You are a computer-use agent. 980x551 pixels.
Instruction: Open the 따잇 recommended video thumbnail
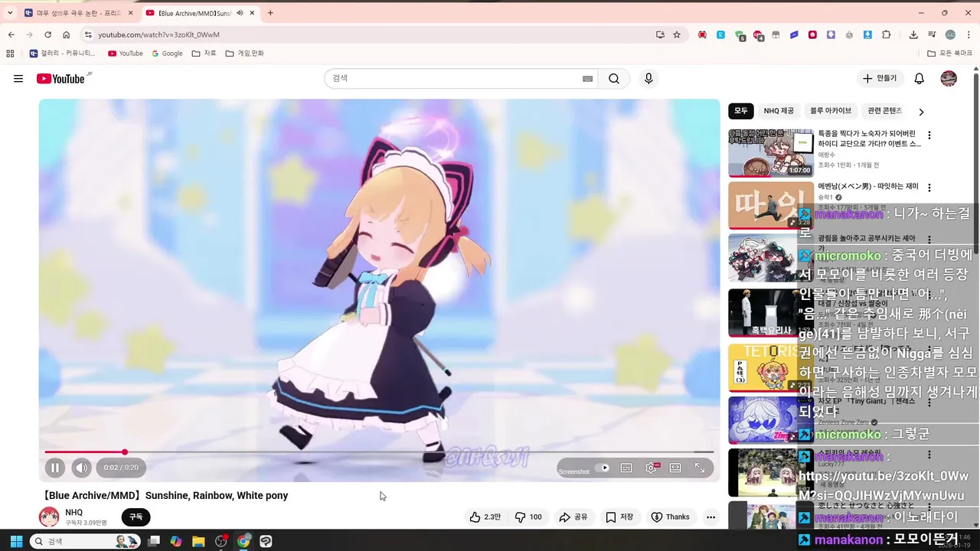(771, 205)
